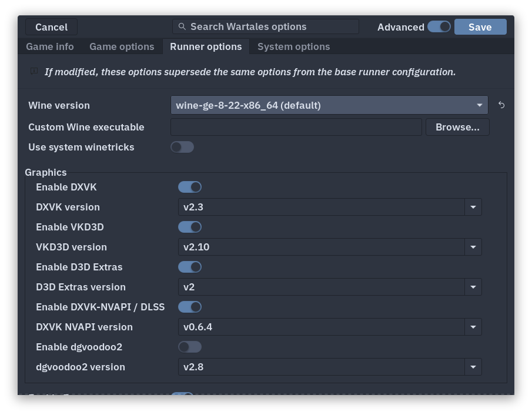This screenshot has width=532, height=415.
Task: Open the System options tab
Action: pos(293,46)
